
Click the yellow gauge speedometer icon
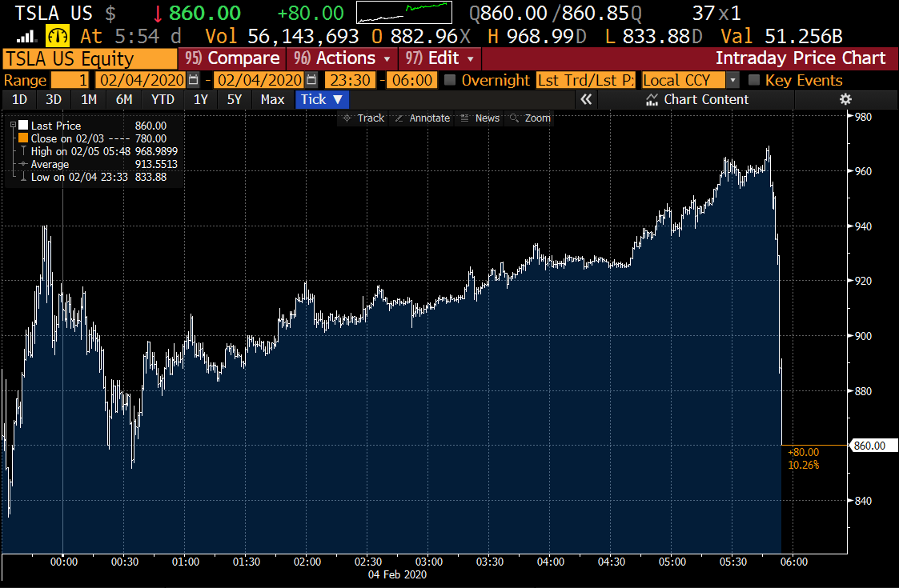[x=58, y=36]
